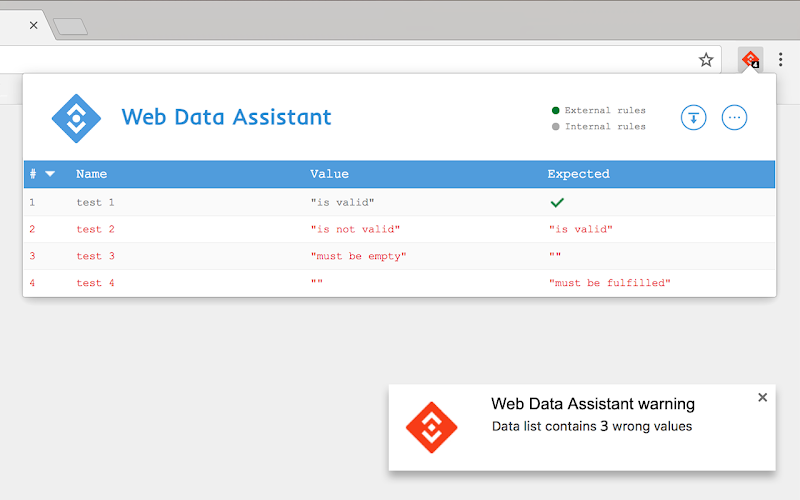Open the Chrome three-dot menu
The height and width of the screenshot is (500, 800).
pyautogui.click(x=780, y=60)
